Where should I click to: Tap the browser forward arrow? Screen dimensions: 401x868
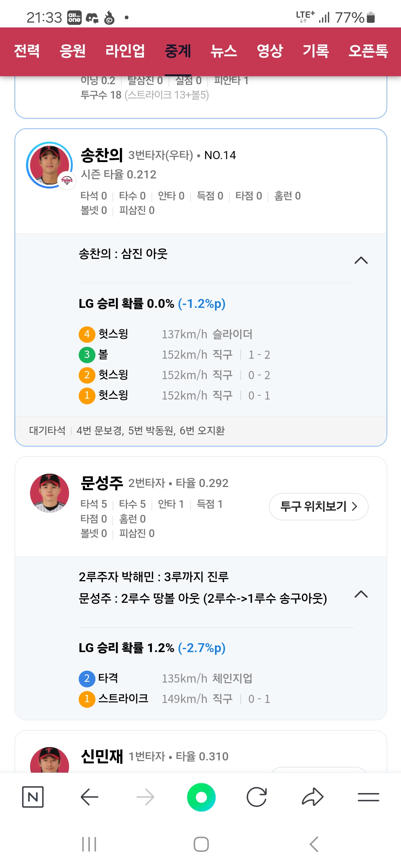click(x=145, y=797)
